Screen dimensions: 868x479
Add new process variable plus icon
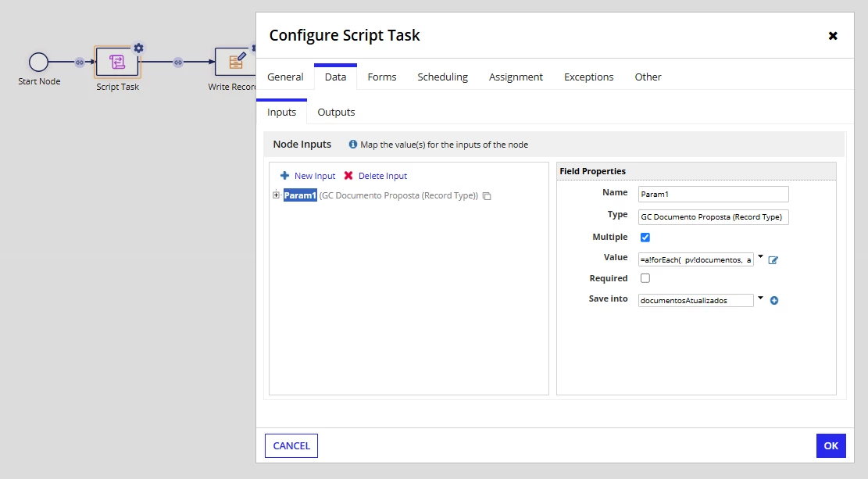coord(774,300)
